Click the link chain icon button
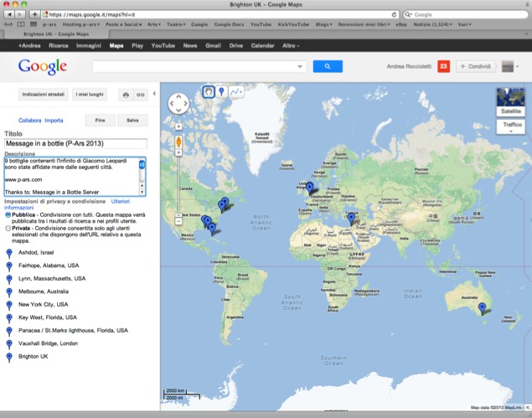The image size is (532, 418). point(140,95)
